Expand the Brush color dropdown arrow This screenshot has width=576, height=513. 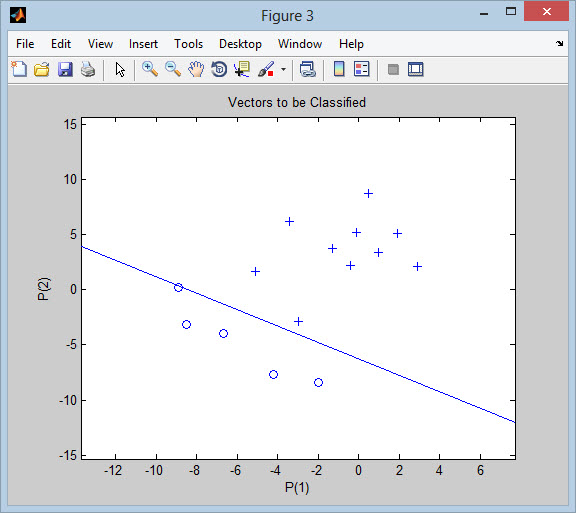[283, 69]
